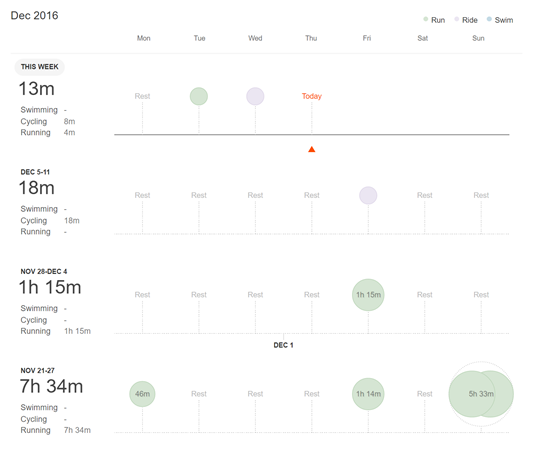Click the Fri column header
549x457 pixels.
tap(367, 38)
